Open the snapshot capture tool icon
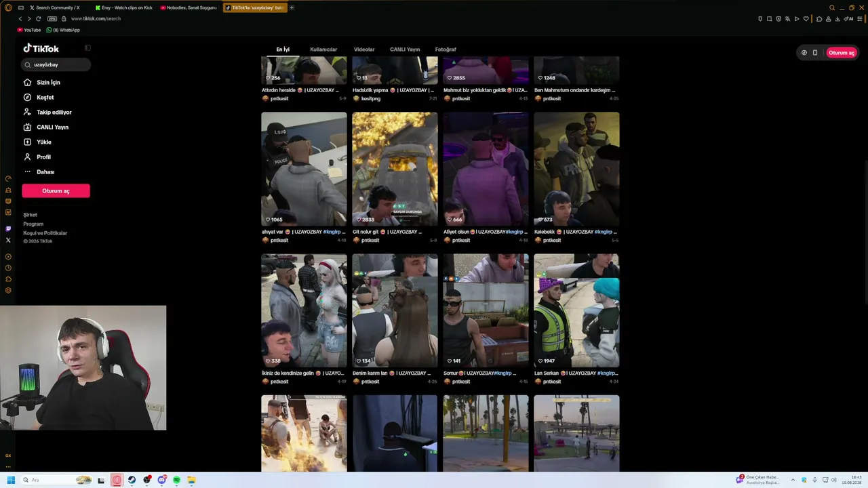This screenshot has height=488, width=868. (769, 19)
